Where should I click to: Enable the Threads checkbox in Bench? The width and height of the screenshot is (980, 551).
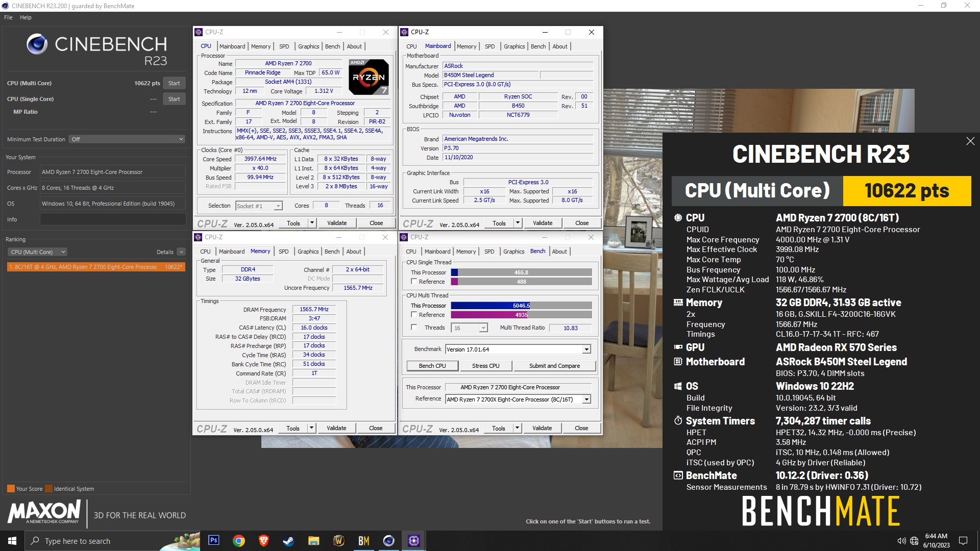click(x=414, y=327)
